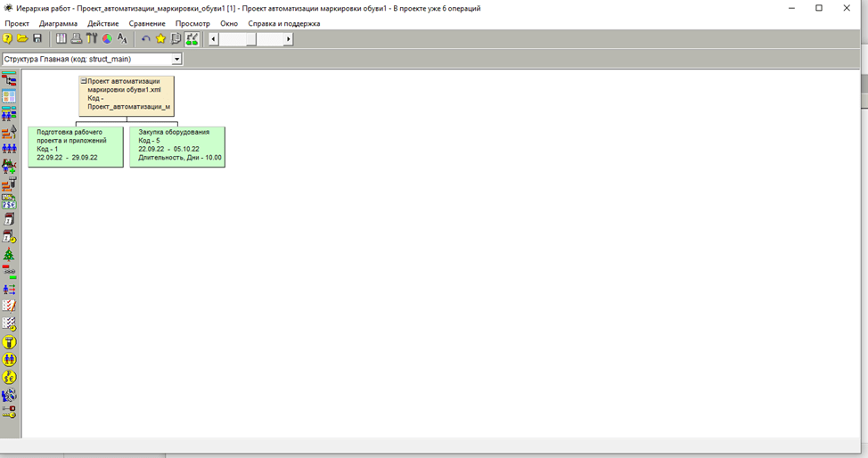Click the Длительность, Дни - 10.00 text

point(180,158)
